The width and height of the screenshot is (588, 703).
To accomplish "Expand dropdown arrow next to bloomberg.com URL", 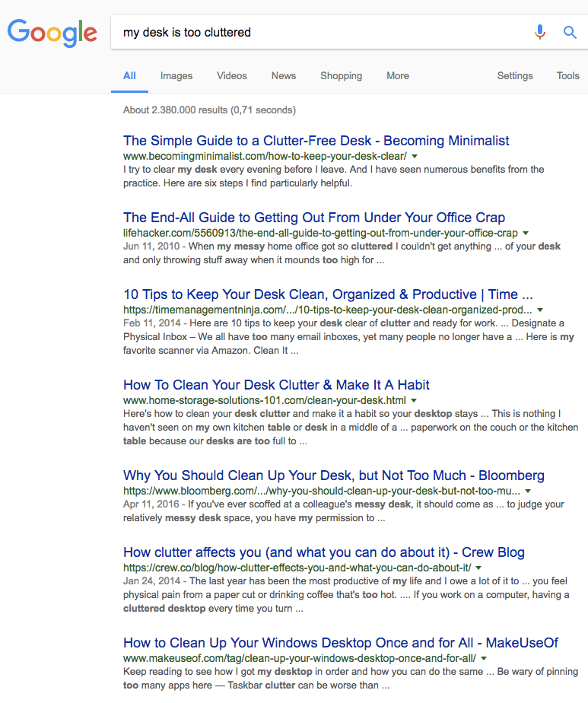I will 528,491.
